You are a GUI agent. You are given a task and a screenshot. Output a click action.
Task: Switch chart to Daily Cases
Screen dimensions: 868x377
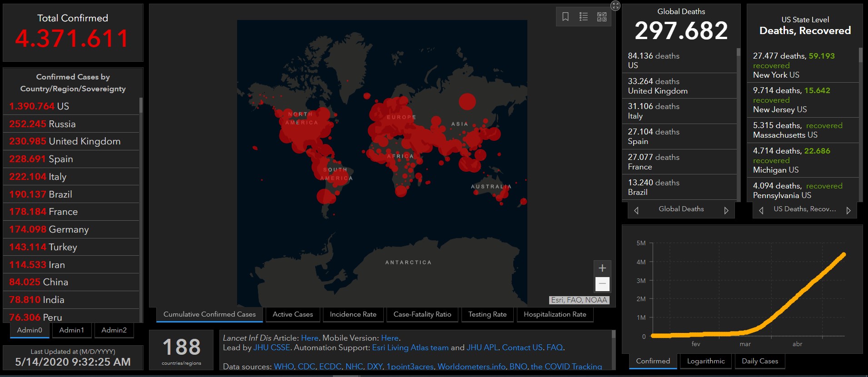(x=759, y=361)
